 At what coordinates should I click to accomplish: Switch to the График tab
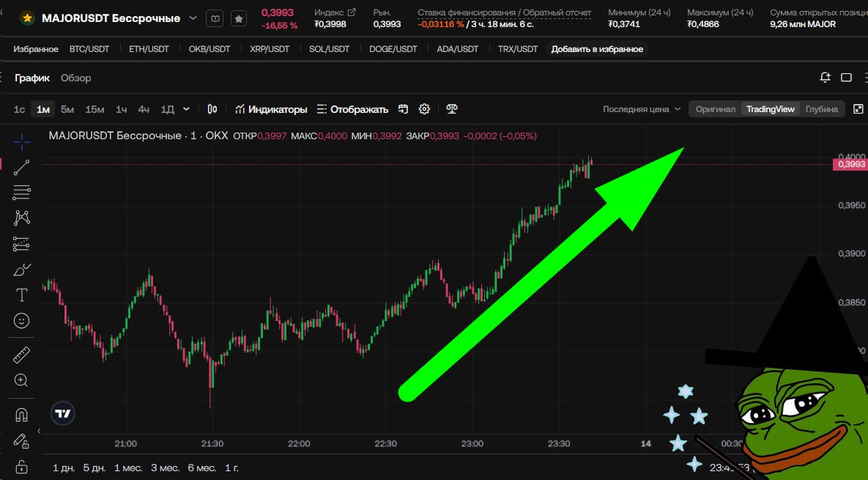32,78
